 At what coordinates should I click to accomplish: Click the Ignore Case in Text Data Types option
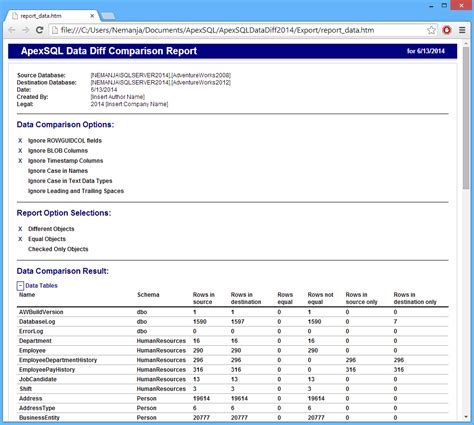pyautogui.click(x=70, y=181)
